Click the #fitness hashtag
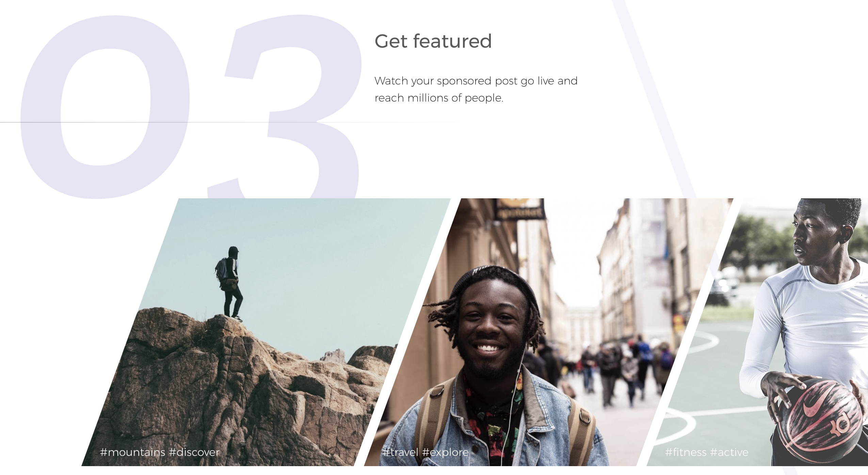This screenshot has width=868, height=475. (686, 452)
